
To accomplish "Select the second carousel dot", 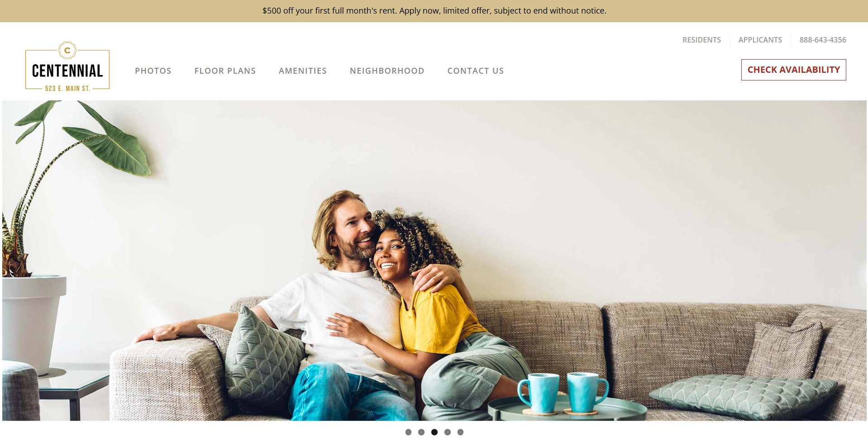I will (421, 432).
